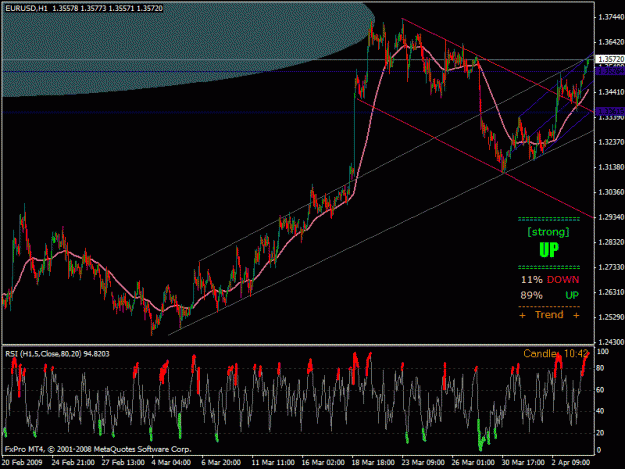Click the 11% DOWN trend percentage
Image resolution: width=625 pixels, height=469 pixels.
550,280
